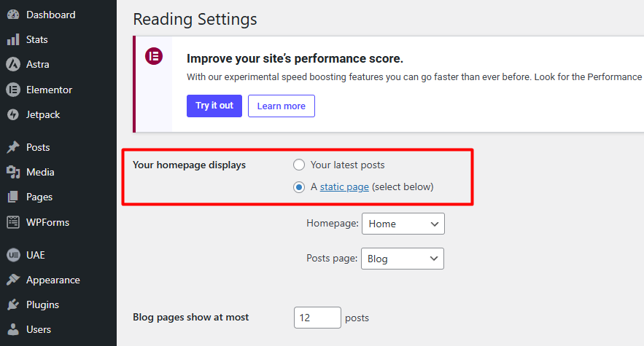Click the blog pages number field
Image resolution: width=644 pixels, height=346 pixels.
point(317,318)
